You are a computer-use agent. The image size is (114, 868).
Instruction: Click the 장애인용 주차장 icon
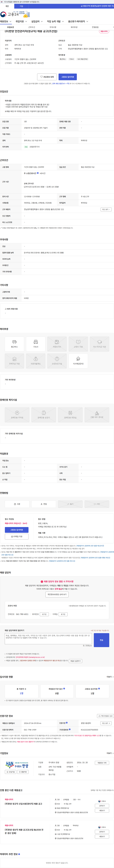(17, 415)
